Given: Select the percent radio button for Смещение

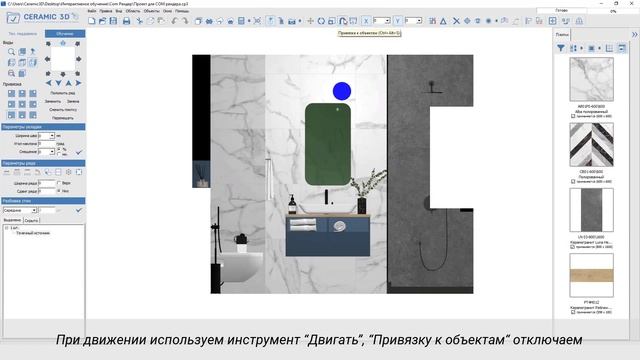Looking at the screenshot, I should point(59,149).
